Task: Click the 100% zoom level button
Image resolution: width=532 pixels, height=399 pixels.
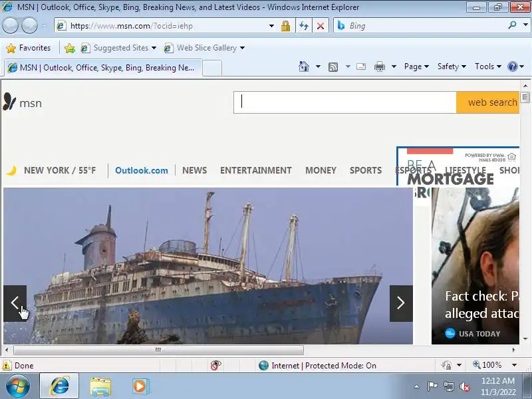Action: click(487, 365)
